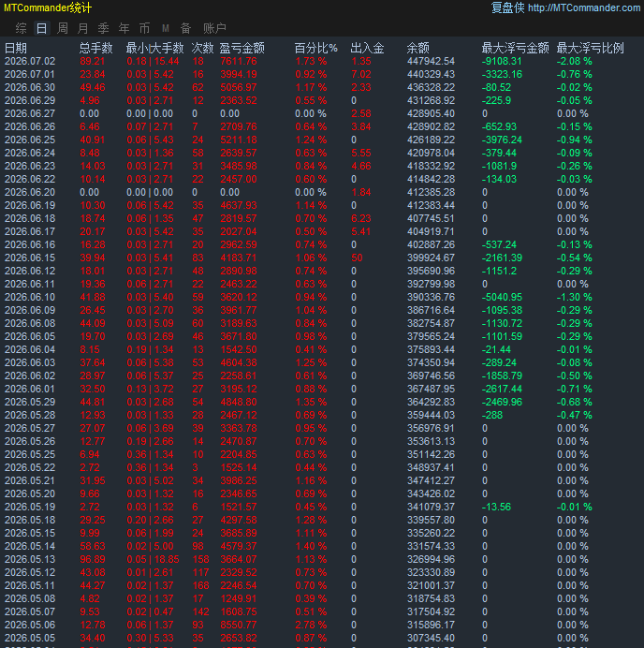Select the 2026.05.27 date row
This screenshot has height=648, width=644.
tap(30, 428)
